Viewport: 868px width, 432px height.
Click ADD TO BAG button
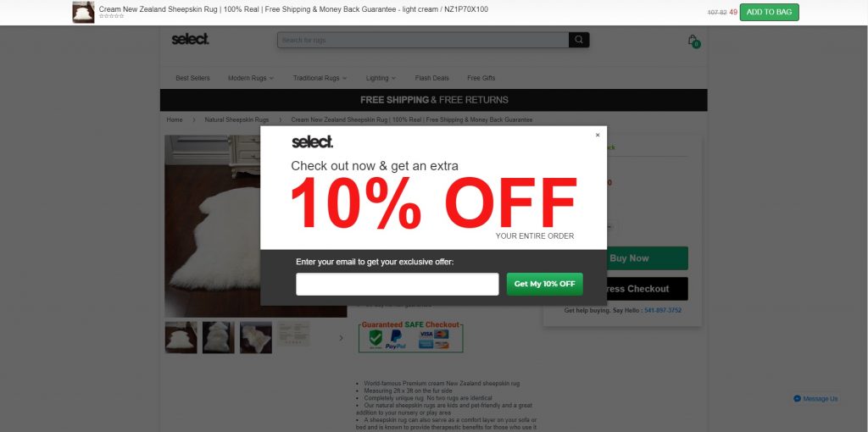769,12
